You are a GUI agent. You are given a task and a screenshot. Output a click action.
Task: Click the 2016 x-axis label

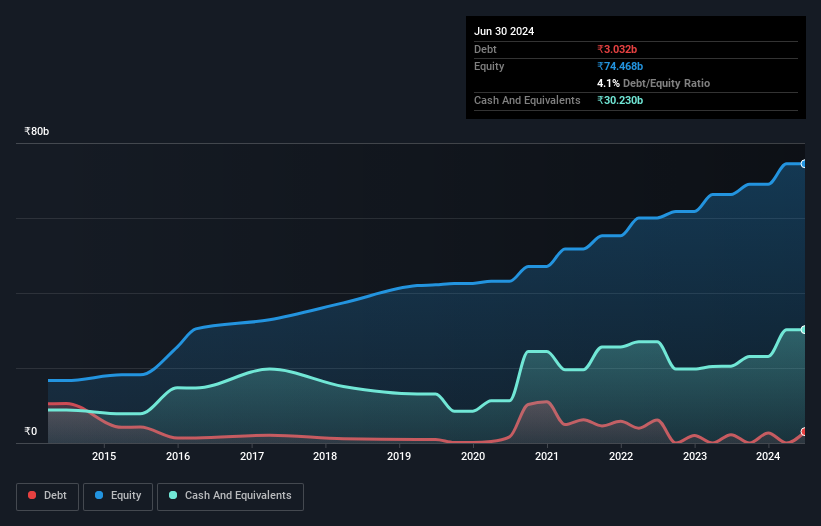[178, 456]
